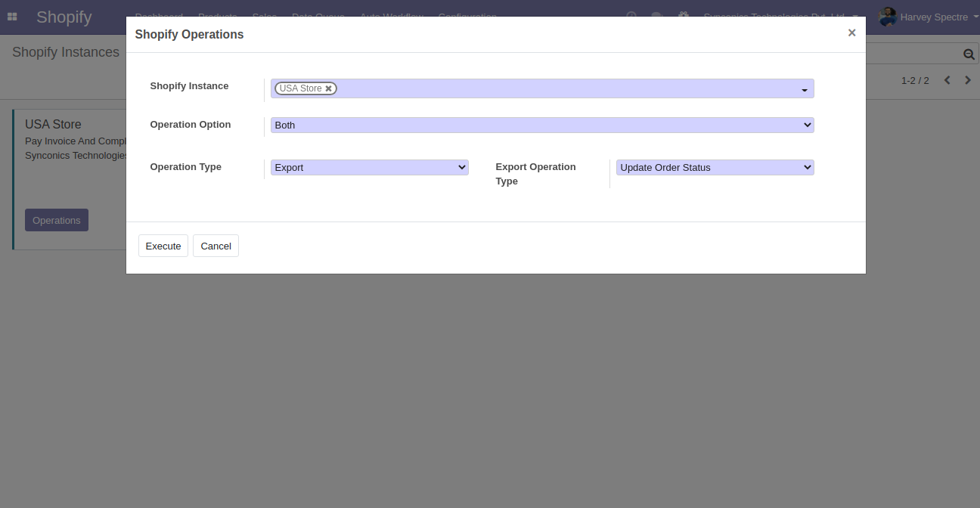
Task: Go to the next page arrow
Action: tap(968, 80)
